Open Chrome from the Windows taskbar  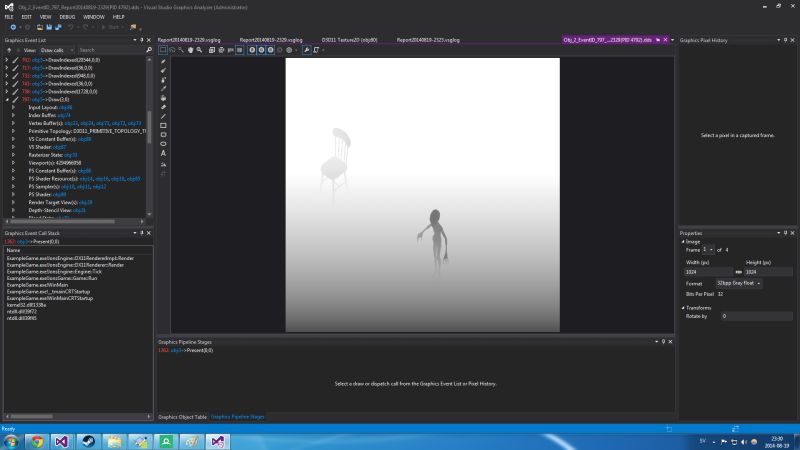point(37,441)
